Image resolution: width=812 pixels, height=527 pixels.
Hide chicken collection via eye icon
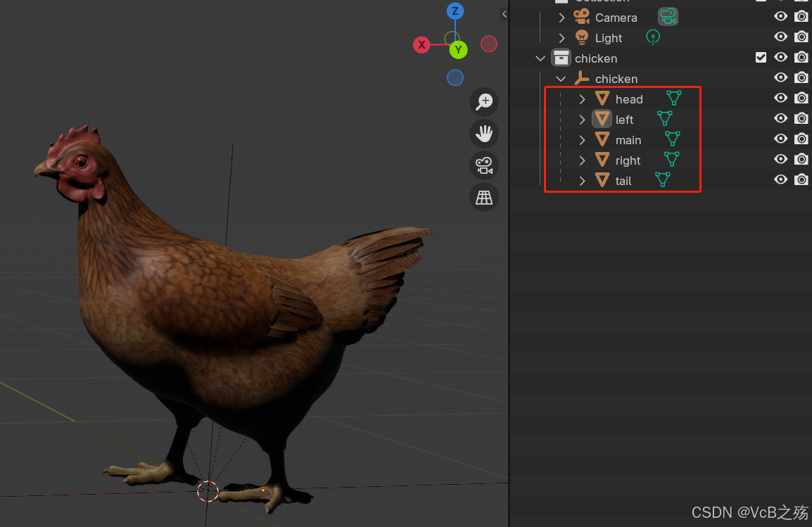point(780,57)
